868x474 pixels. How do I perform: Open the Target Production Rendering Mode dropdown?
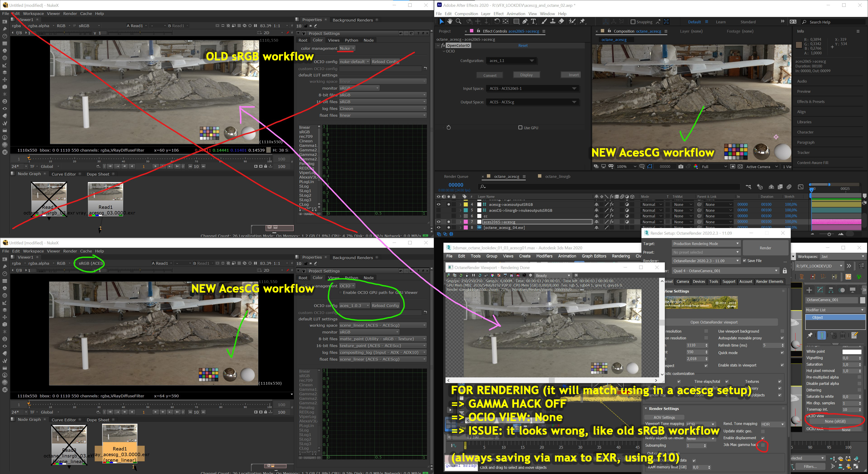706,244
